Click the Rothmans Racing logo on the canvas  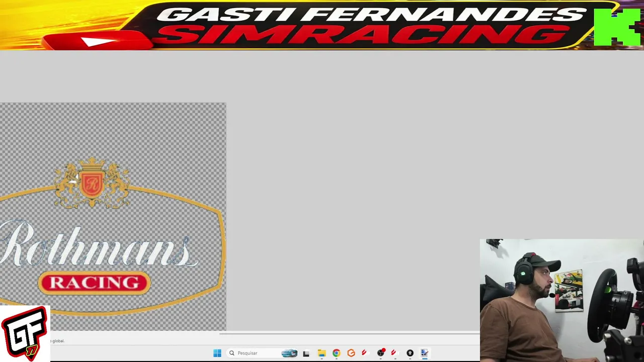point(112,235)
